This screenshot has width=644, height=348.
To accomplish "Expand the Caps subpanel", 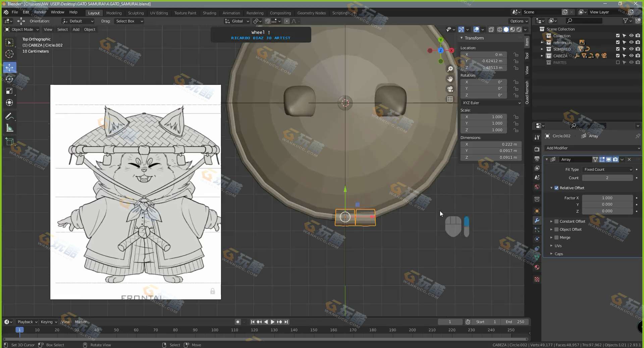I will pos(558,254).
